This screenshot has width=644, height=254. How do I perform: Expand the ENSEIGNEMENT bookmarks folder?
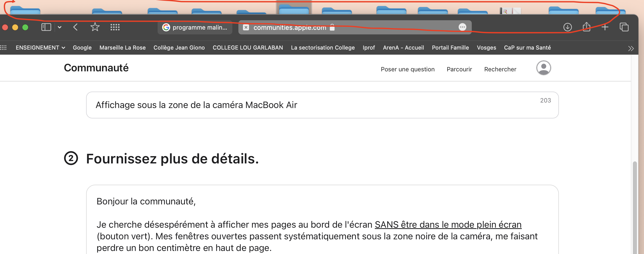[40, 48]
